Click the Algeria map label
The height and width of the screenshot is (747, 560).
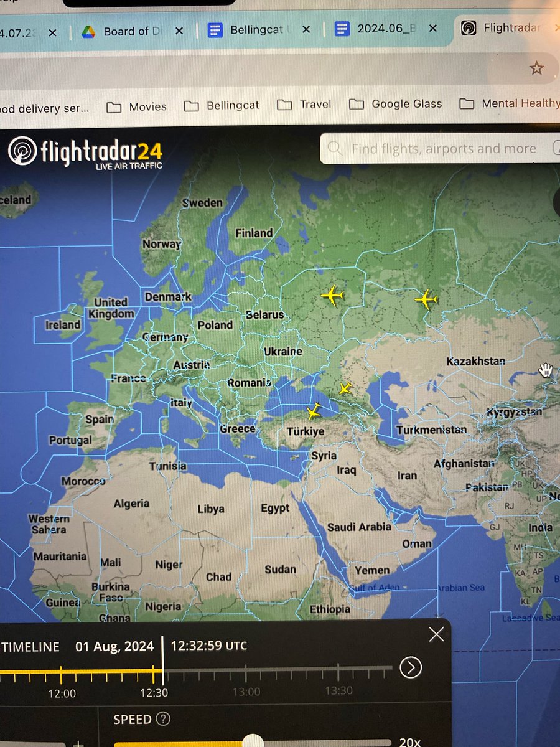coord(132,504)
